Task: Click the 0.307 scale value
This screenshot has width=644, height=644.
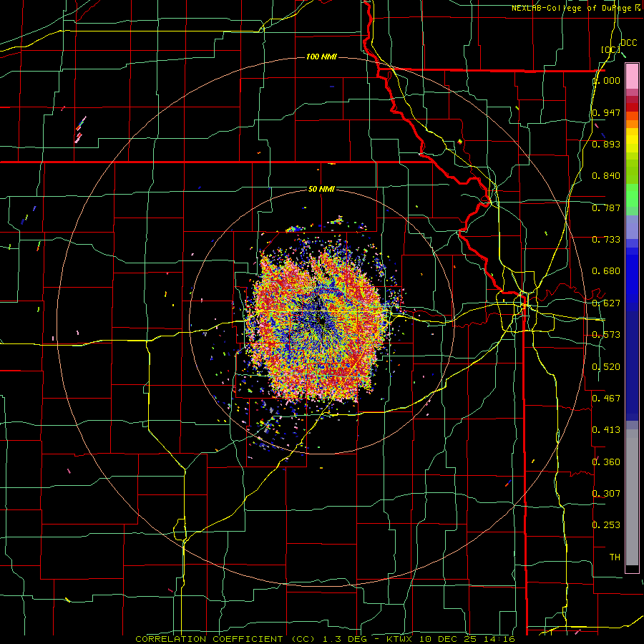Action: (x=606, y=494)
